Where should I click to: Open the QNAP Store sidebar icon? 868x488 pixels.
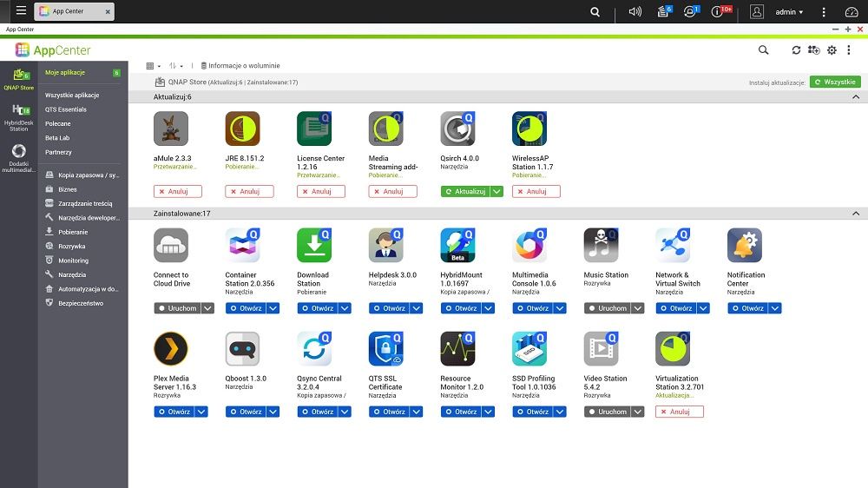pyautogui.click(x=19, y=79)
